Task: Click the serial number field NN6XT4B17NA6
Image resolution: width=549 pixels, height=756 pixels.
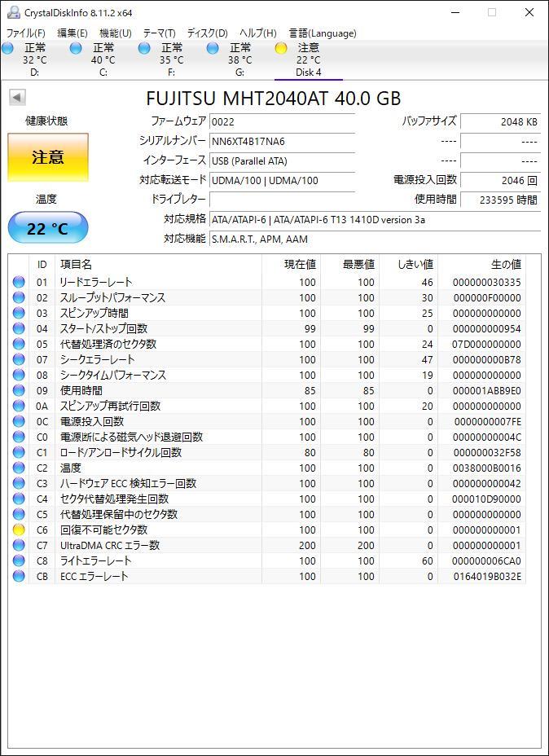Action: tap(282, 141)
